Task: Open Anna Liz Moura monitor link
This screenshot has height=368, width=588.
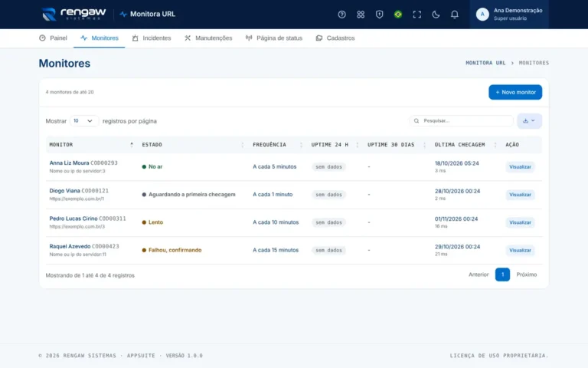Action: [69, 163]
